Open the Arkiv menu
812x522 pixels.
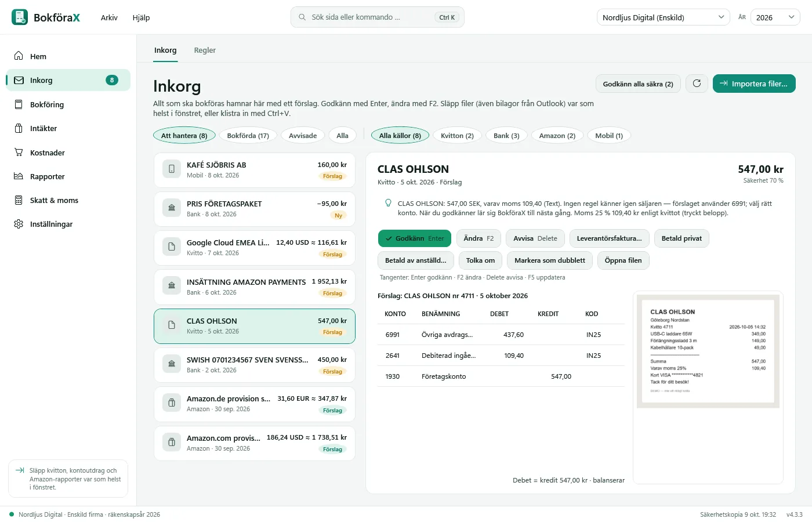pos(109,17)
